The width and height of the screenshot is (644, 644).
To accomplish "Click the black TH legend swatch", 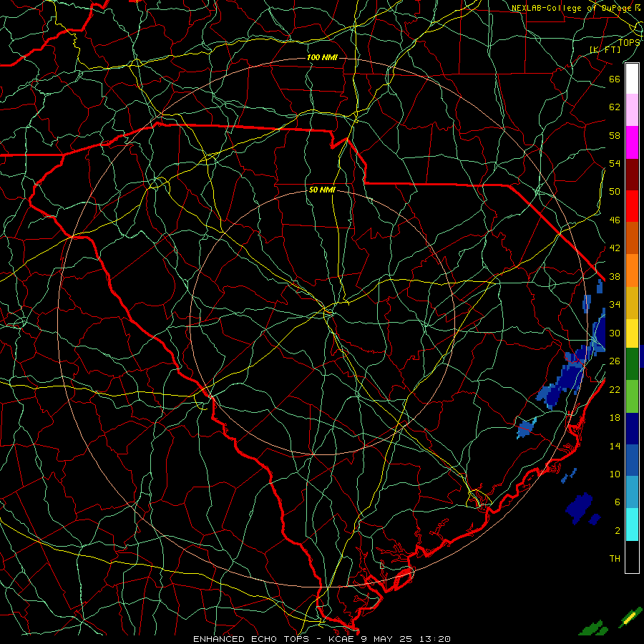I will point(632,557).
